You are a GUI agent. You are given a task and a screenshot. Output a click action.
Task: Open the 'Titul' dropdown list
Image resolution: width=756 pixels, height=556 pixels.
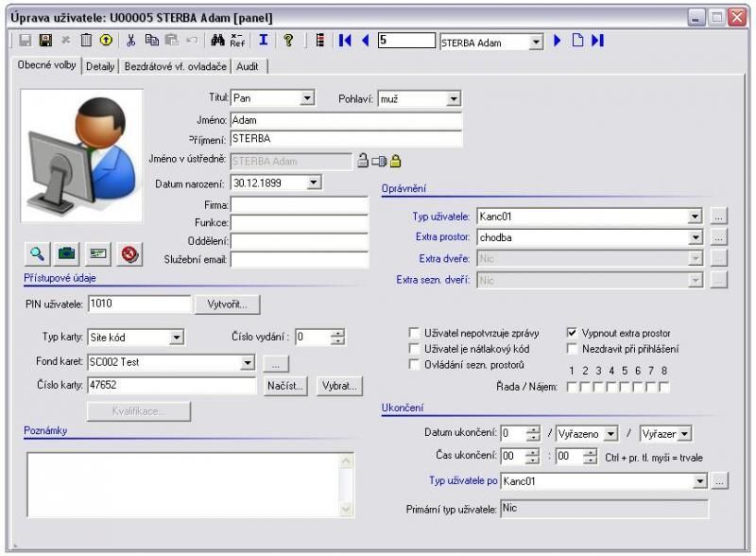tap(307, 97)
